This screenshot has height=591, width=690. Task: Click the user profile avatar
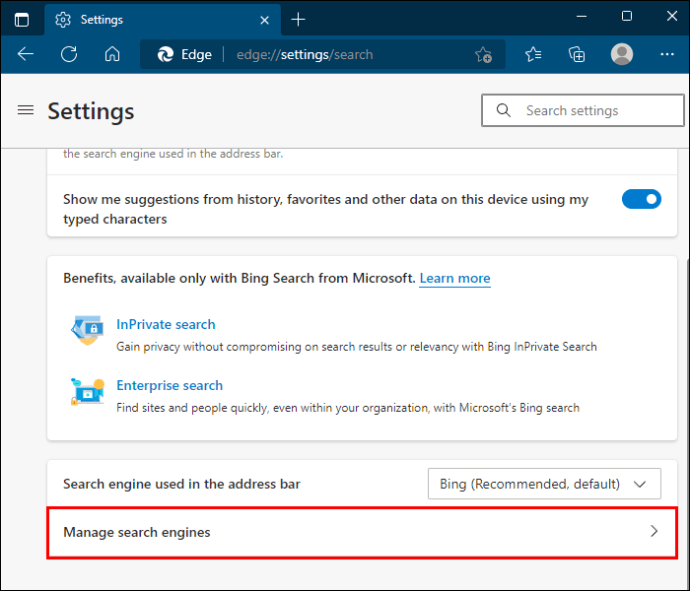tap(622, 54)
